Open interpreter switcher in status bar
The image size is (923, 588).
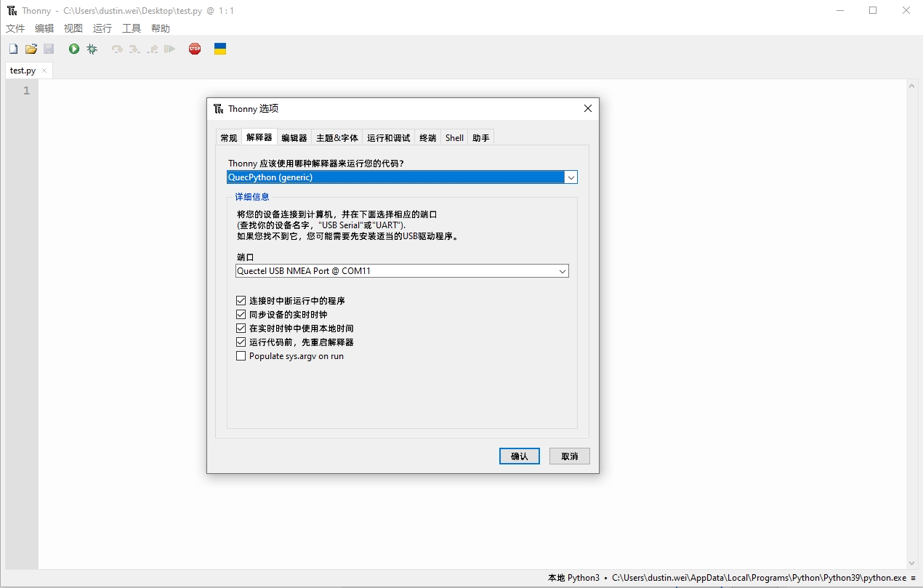[x=731, y=578]
